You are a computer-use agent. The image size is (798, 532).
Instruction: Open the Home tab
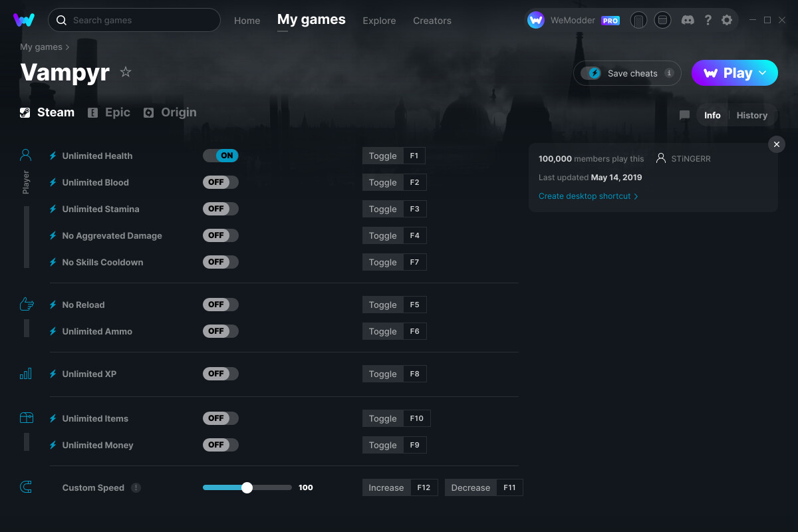247,21
